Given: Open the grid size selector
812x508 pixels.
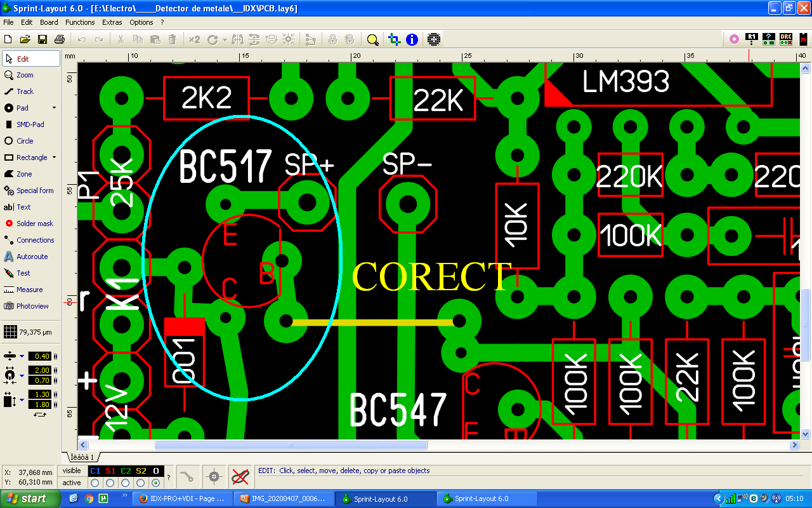Looking at the screenshot, I should click(29, 331).
